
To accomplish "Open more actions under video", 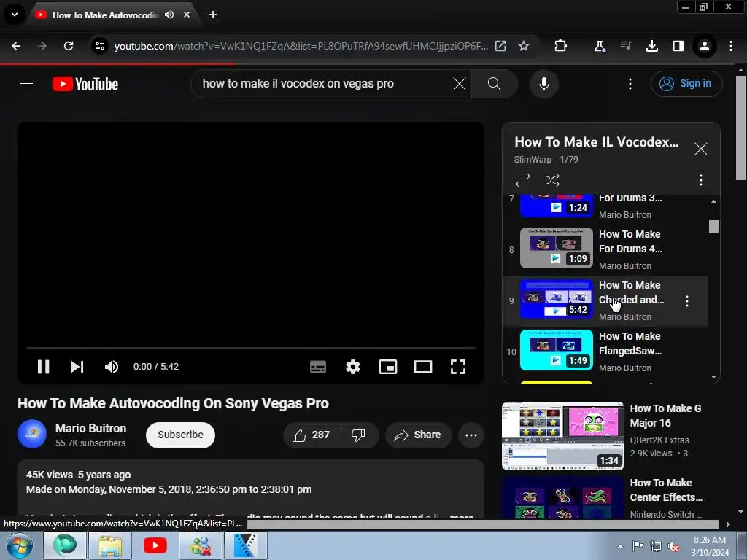I will (x=471, y=435).
